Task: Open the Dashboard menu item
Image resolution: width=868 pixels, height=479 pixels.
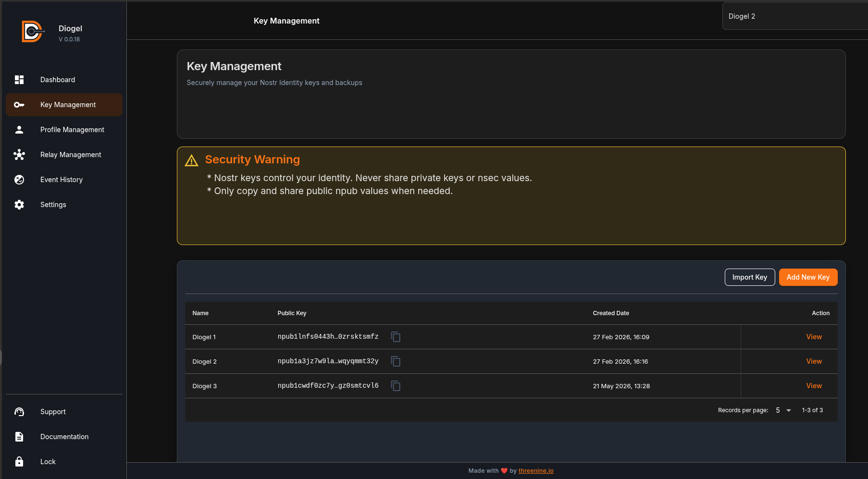Action: [64, 80]
